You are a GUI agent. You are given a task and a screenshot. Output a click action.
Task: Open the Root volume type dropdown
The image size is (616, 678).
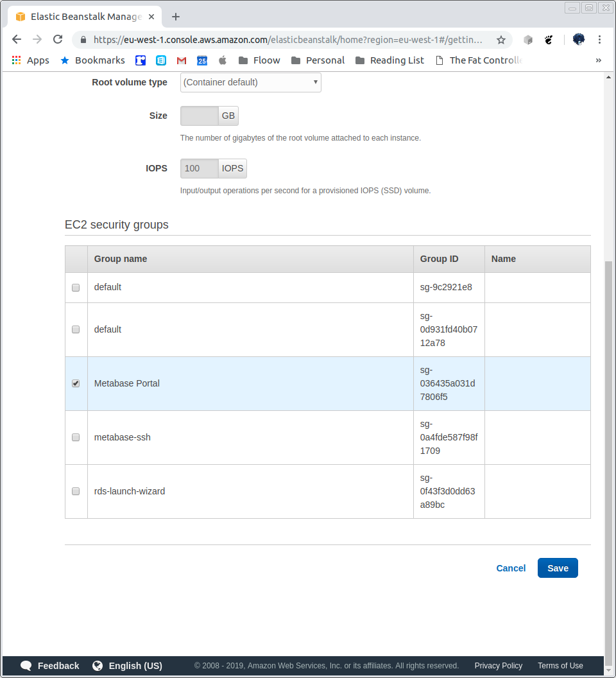pos(251,82)
